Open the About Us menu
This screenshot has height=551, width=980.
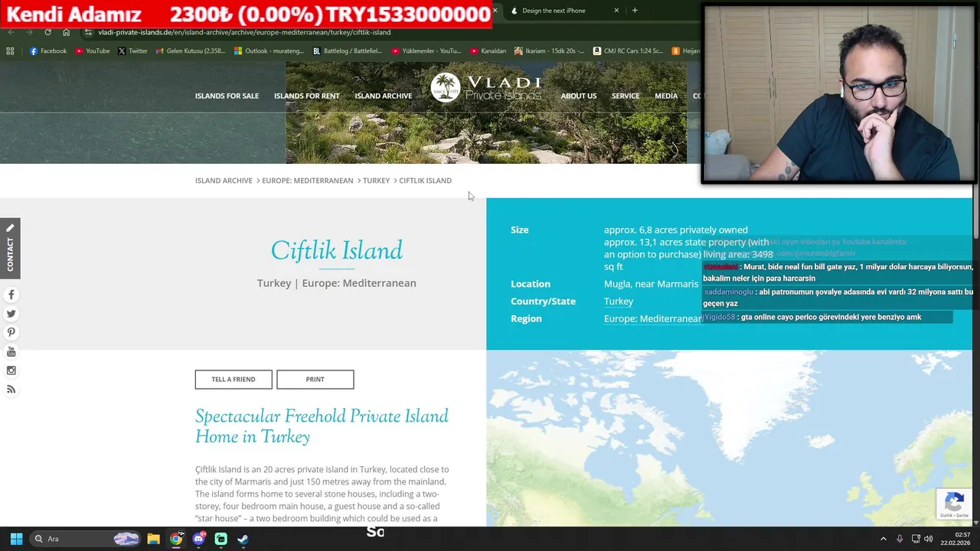pyautogui.click(x=578, y=96)
